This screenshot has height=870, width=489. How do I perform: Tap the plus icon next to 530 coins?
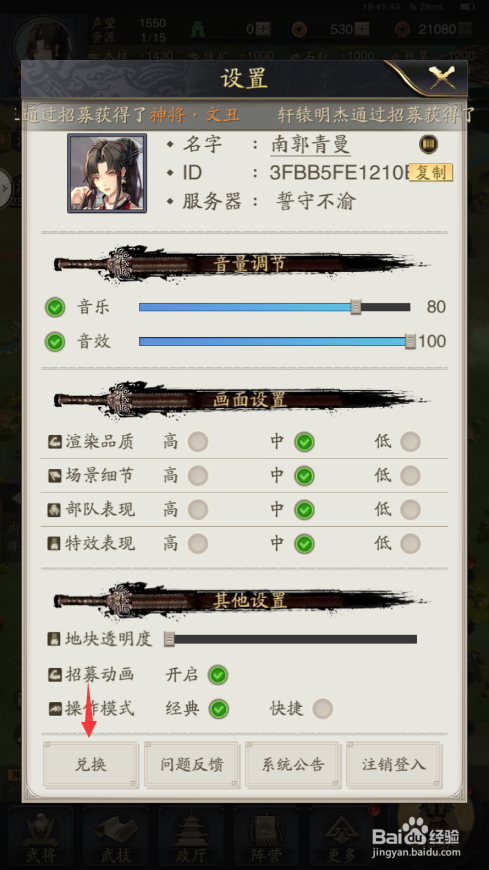click(362, 29)
